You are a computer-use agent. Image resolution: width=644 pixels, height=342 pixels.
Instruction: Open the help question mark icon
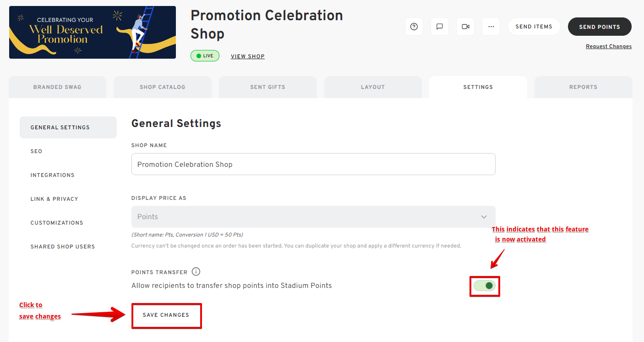(x=414, y=27)
